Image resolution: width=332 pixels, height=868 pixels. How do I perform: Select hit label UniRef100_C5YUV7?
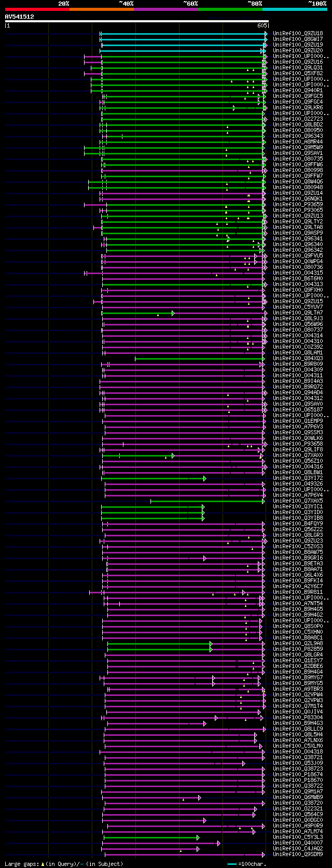click(298, 307)
